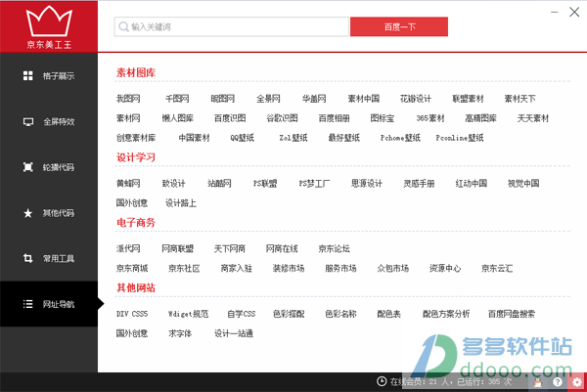Open 网商联盟 link
587x392 pixels.
(x=177, y=248)
